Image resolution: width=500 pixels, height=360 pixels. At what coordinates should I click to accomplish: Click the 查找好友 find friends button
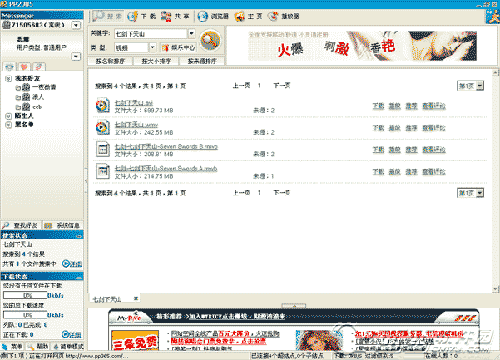(x=21, y=225)
